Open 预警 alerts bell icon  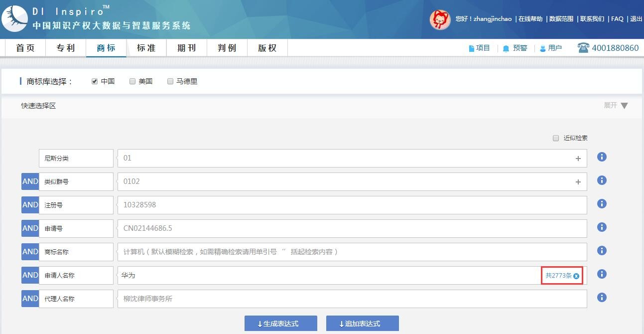point(506,48)
